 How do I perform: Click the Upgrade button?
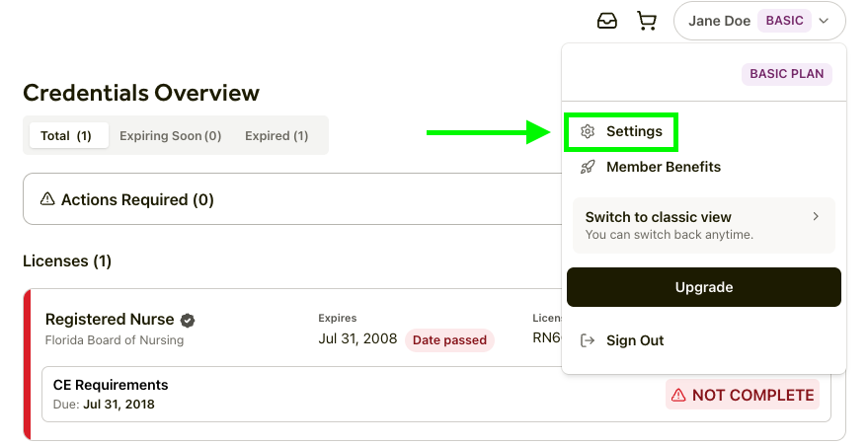(704, 287)
